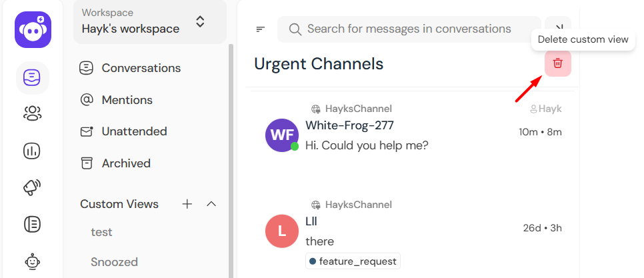
Task: Add a new custom view with plus icon
Action: 187,204
